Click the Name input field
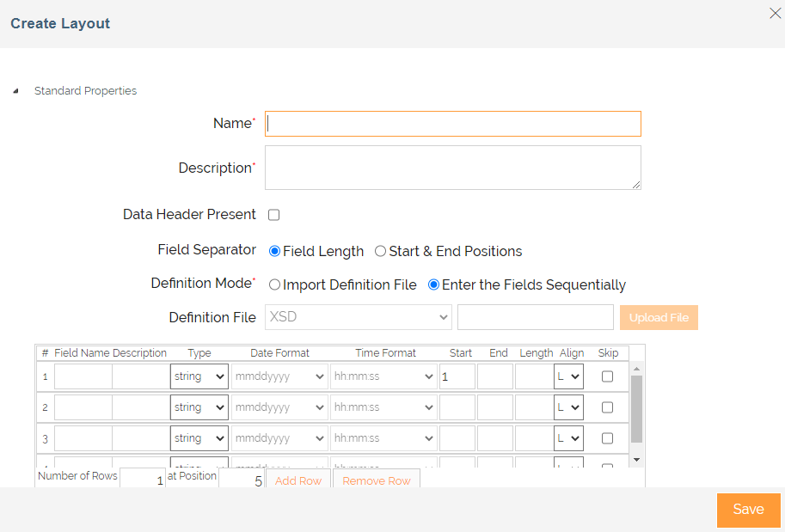This screenshot has width=785, height=532. click(x=452, y=124)
